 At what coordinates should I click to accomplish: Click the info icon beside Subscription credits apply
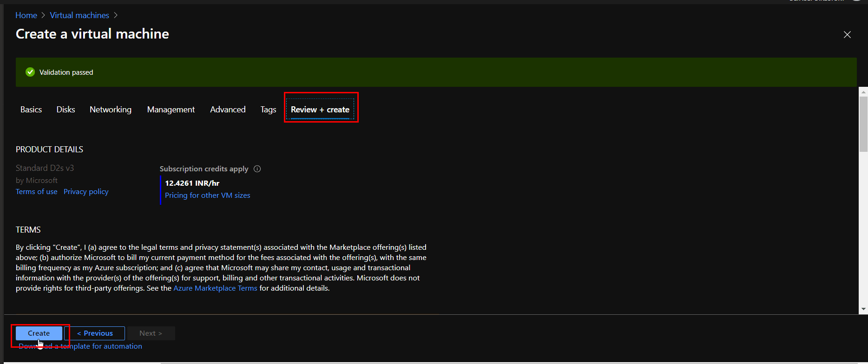[257, 169]
